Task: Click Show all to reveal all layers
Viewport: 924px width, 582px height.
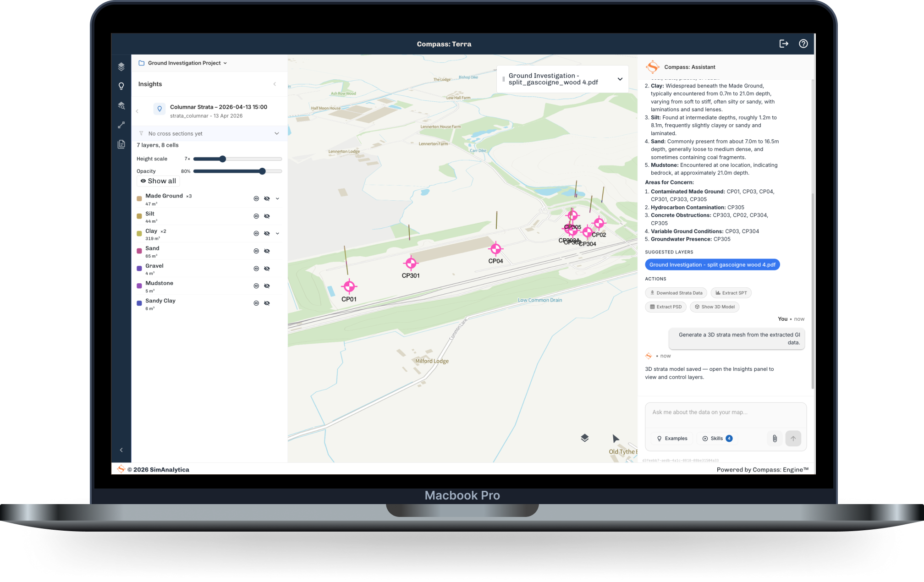Action: tap(158, 181)
